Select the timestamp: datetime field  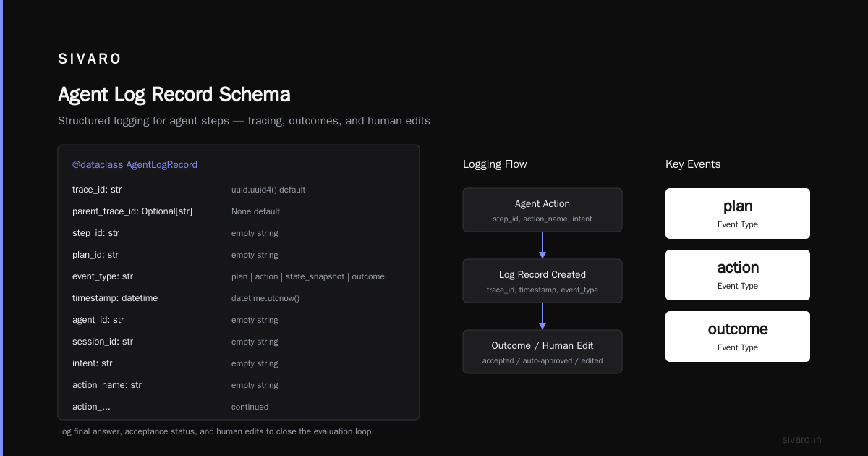[x=115, y=298]
